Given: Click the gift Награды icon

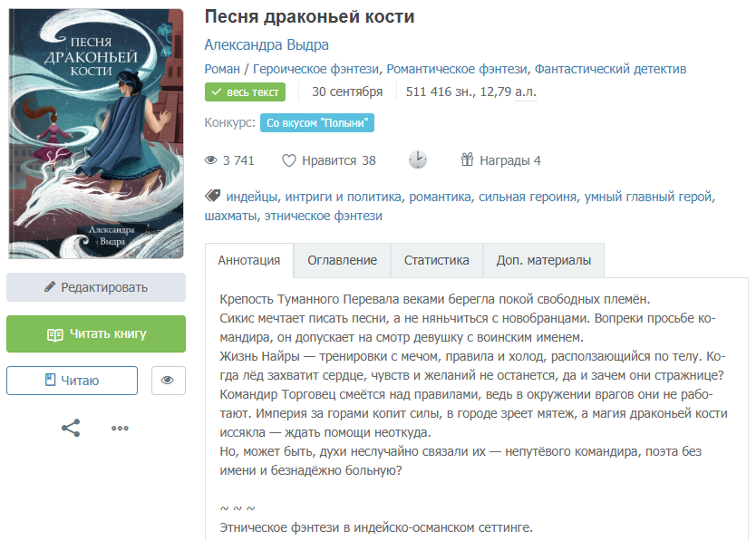Looking at the screenshot, I should [x=467, y=159].
